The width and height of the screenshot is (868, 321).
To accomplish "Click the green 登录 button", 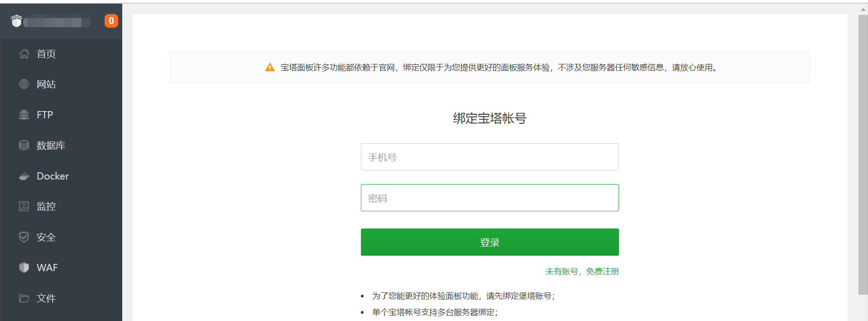I will (489, 242).
